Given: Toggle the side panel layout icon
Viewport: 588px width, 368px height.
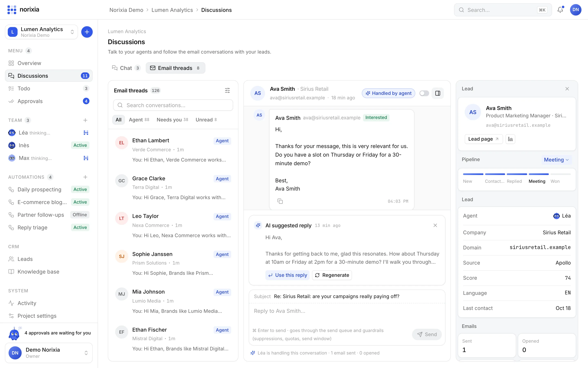Looking at the screenshot, I should [438, 93].
